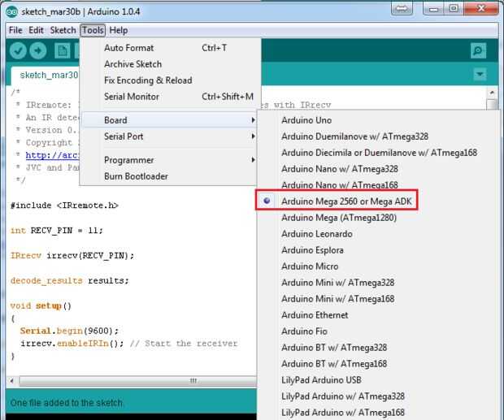Select LilyPad Arduino USB board
The image size is (504, 420).
379,380
